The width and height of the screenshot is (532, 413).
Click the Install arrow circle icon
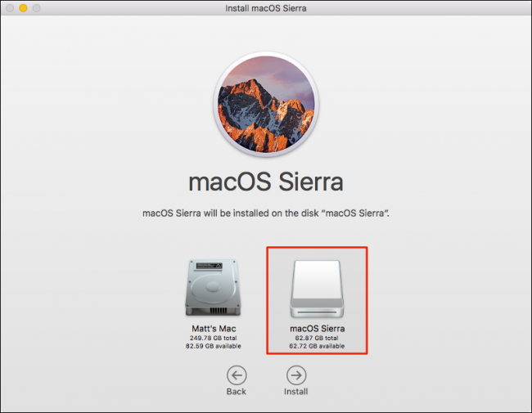(296, 375)
